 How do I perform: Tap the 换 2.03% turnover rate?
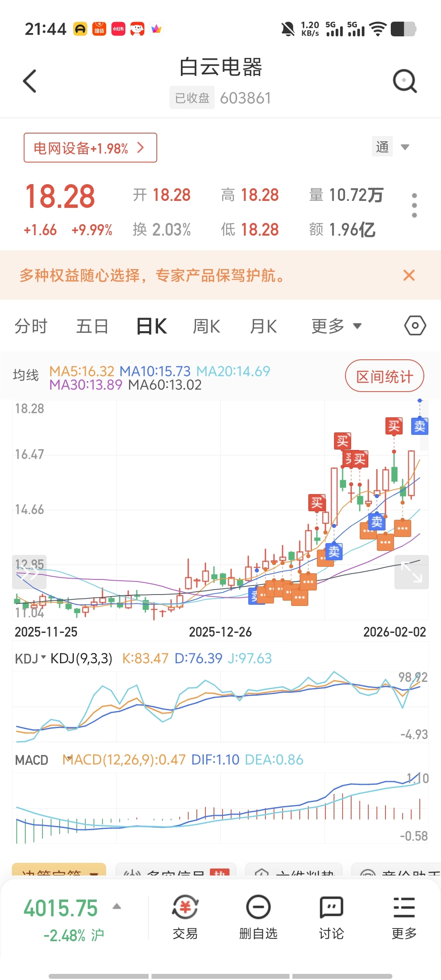point(162,229)
